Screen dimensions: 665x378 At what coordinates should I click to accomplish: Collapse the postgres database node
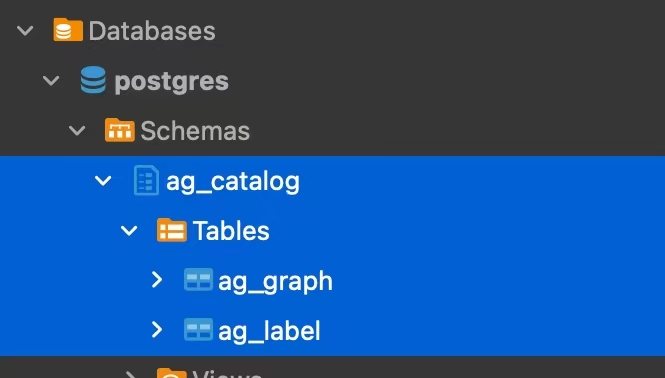(51, 81)
